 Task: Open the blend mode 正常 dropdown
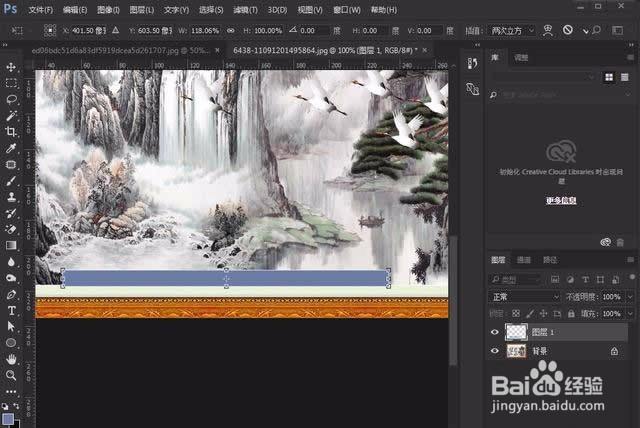tap(525, 297)
